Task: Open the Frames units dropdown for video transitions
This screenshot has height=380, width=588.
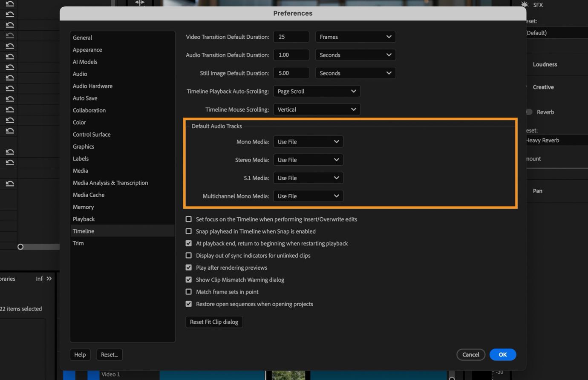Action: click(x=355, y=37)
